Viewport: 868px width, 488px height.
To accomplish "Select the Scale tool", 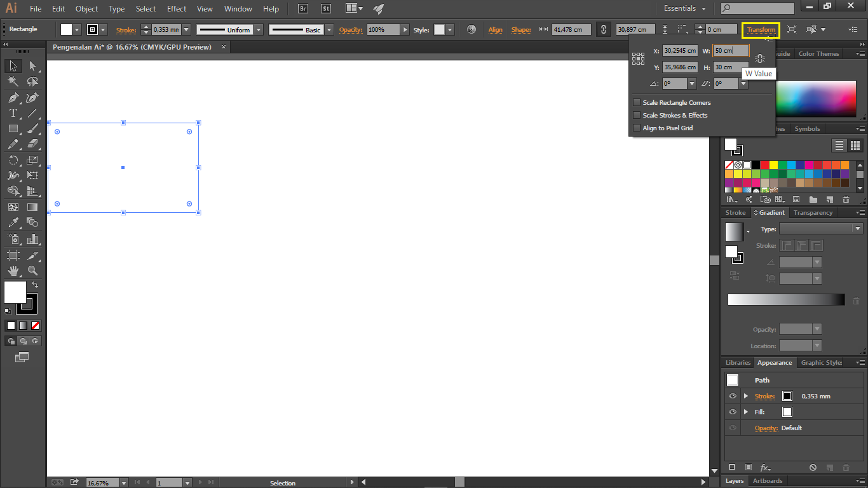I will 32,159.
